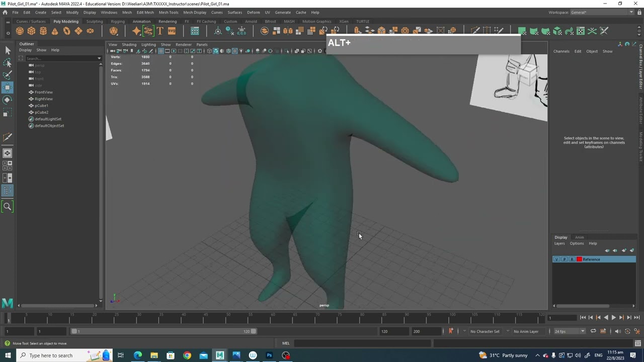Toggle smooth shade all viewport button
Viewport: 644px width, 362px height.
(216, 51)
